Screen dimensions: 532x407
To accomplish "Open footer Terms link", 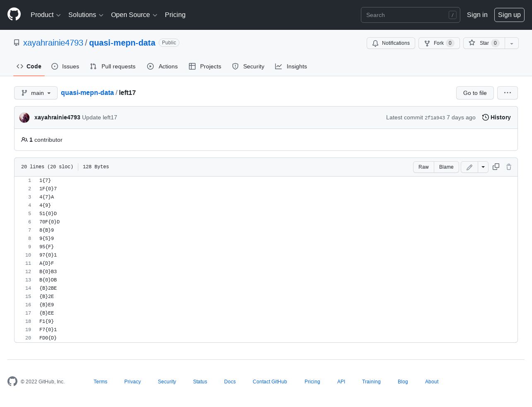I will (x=100, y=382).
